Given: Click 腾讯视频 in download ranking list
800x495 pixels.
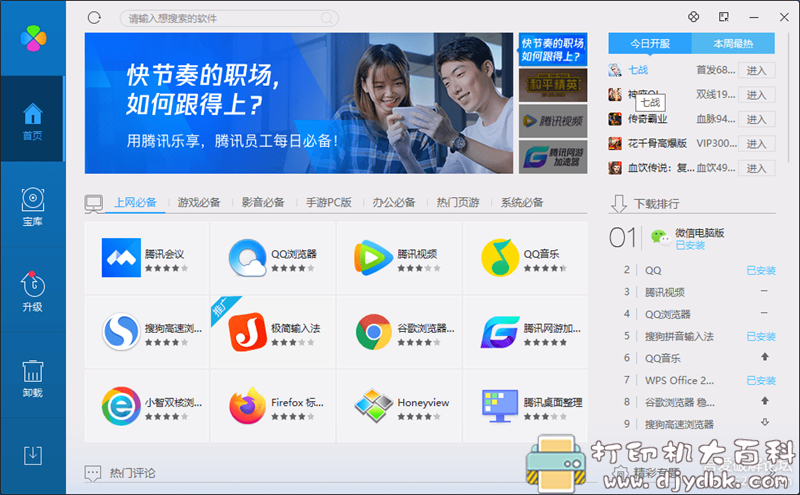Looking at the screenshot, I should click(664, 292).
